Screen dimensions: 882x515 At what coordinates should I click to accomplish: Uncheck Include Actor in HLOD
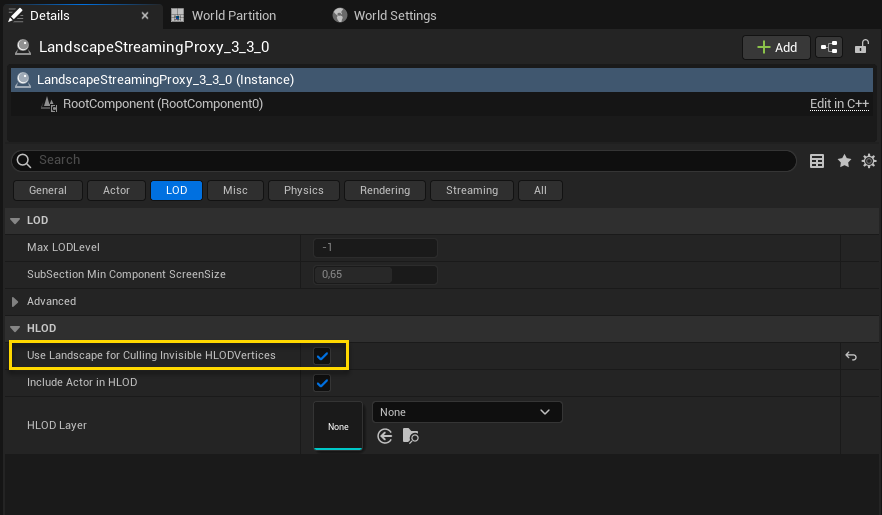[x=322, y=383]
